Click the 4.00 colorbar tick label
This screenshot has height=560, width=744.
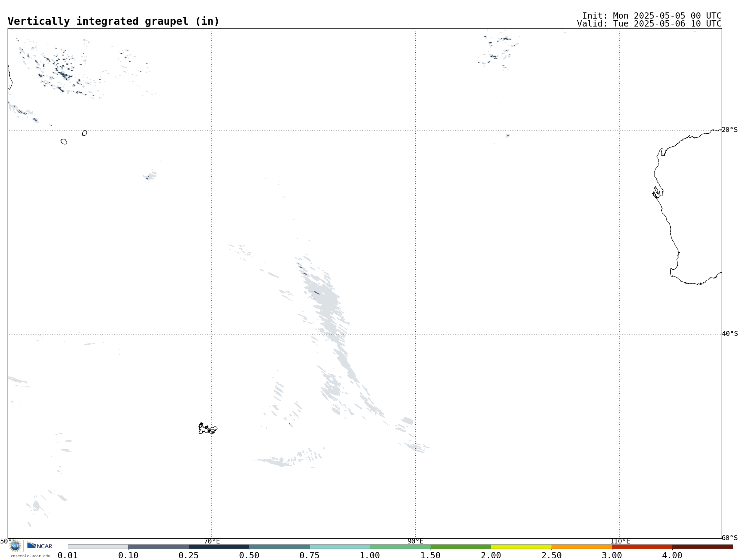pyautogui.click(x=672, y=556)
